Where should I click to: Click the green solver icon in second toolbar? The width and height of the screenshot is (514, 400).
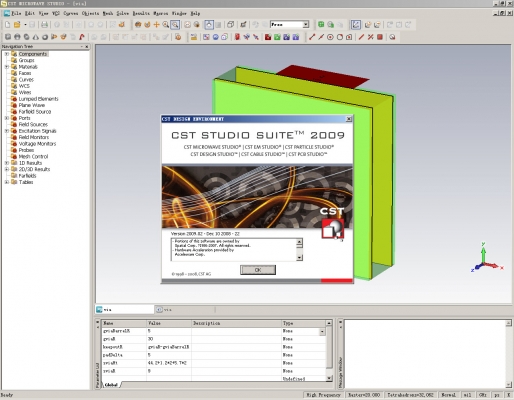click(277, 37)
